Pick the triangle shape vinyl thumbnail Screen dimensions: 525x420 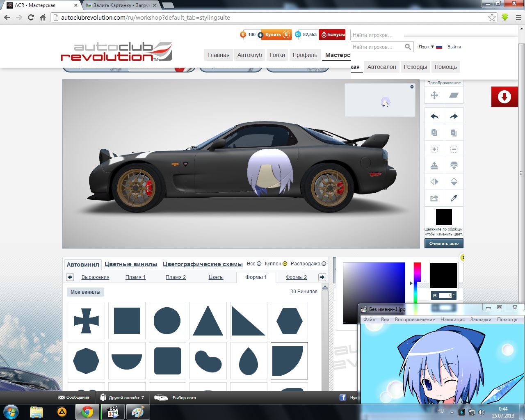(208, 321)
